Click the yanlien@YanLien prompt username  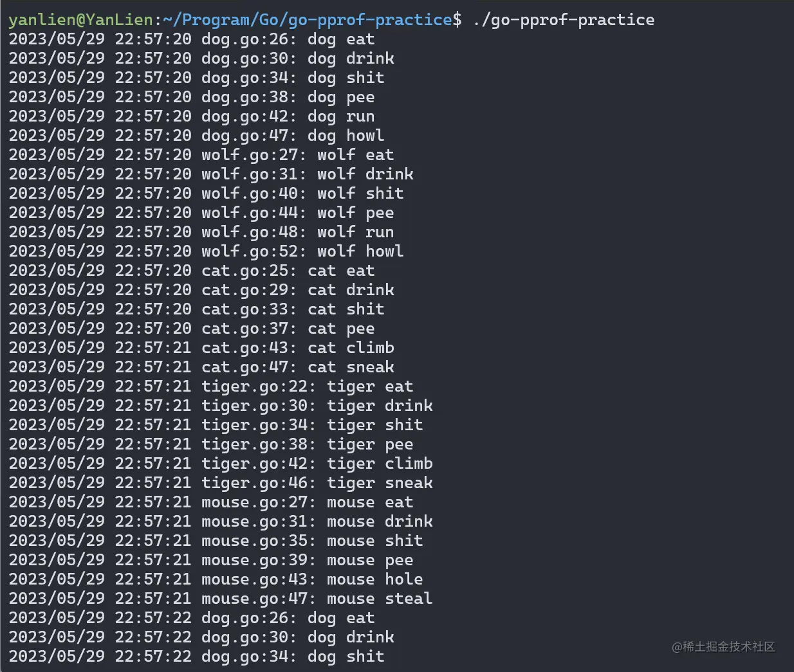[x=80, y=20]
